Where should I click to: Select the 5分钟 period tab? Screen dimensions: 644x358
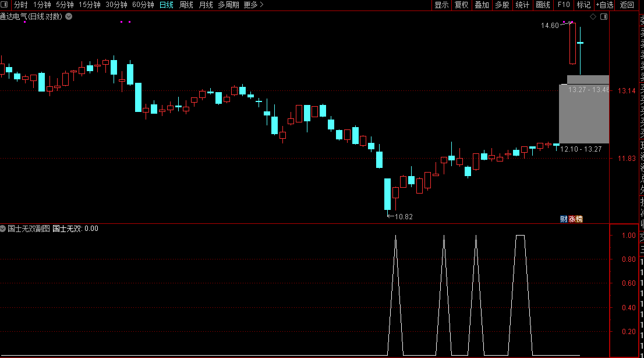point(65,5)
